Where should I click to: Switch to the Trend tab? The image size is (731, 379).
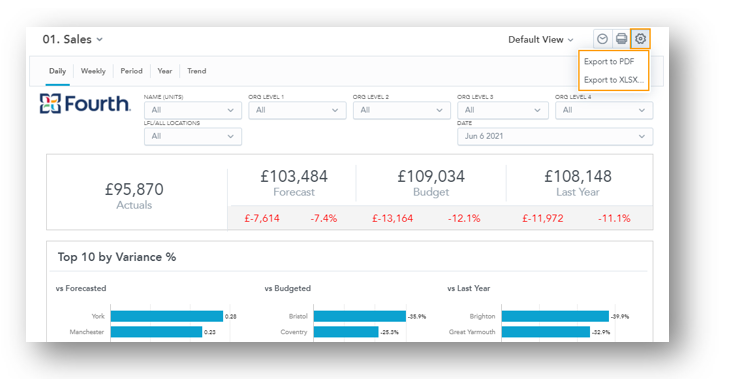point(196,71)
